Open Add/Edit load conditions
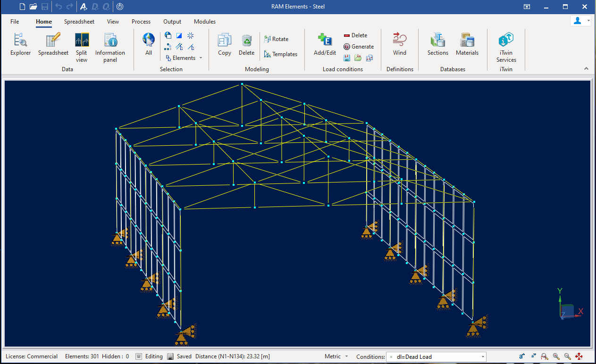This screenshot has width=596, height=364. tap(325, 45)
